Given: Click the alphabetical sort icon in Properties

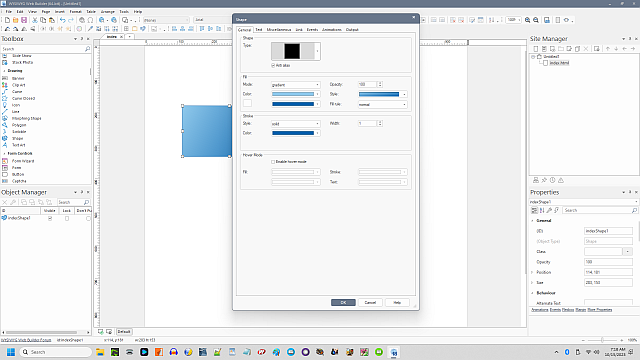Looking at the screenshot, I should coord(542,210).
